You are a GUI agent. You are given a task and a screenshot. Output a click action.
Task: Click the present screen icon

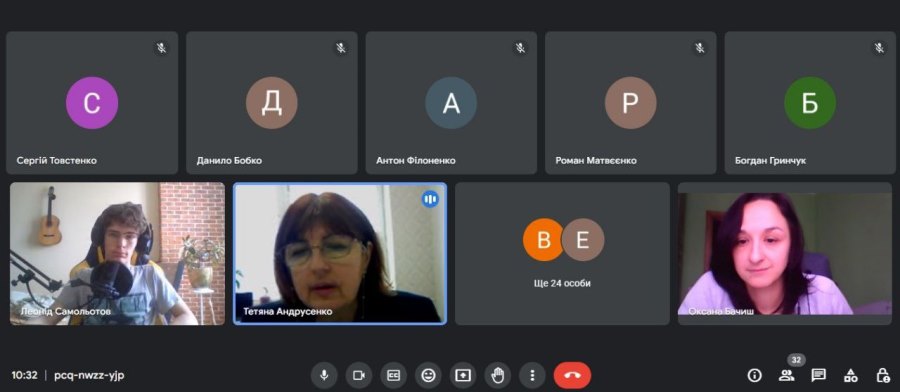(463, 375)
